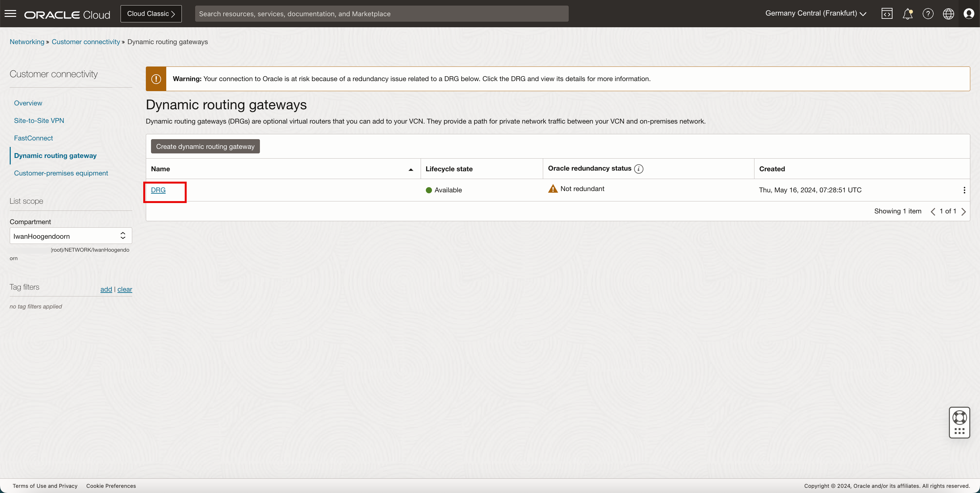Image resolution: width=980 pixels, height=493 pixels.
Task: Click the Oracle redundancy status info icon
Action: point(639,169)
